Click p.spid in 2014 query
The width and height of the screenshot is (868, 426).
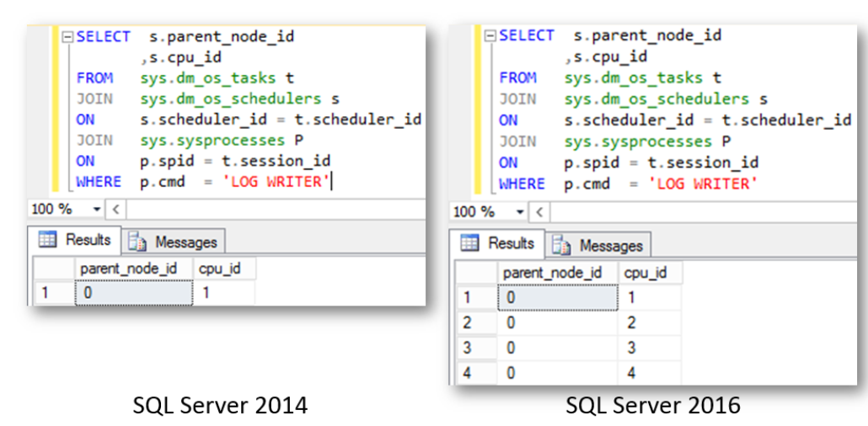[168, 161]
